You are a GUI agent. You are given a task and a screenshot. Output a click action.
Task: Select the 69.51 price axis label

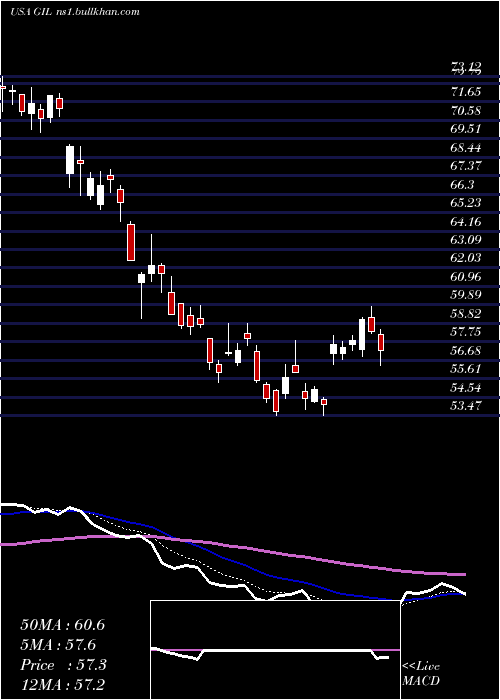pos(466,129)
